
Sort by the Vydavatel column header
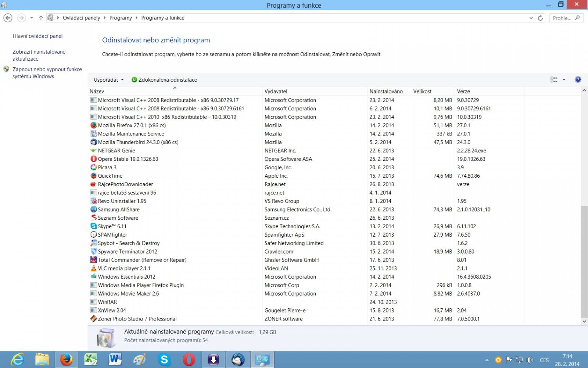(315, 91)
